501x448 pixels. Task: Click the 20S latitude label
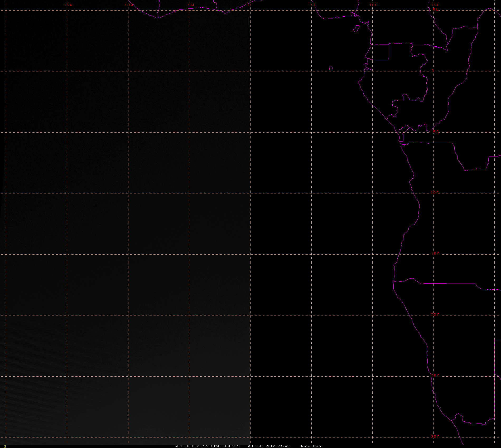[x=435, y=315]
